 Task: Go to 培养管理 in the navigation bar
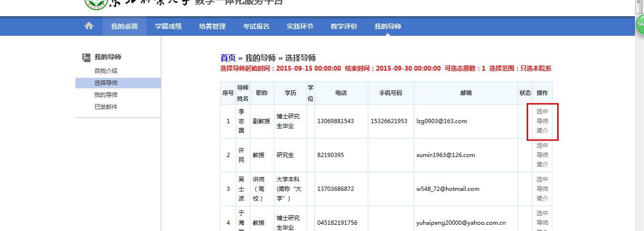[x=212, y=26]
